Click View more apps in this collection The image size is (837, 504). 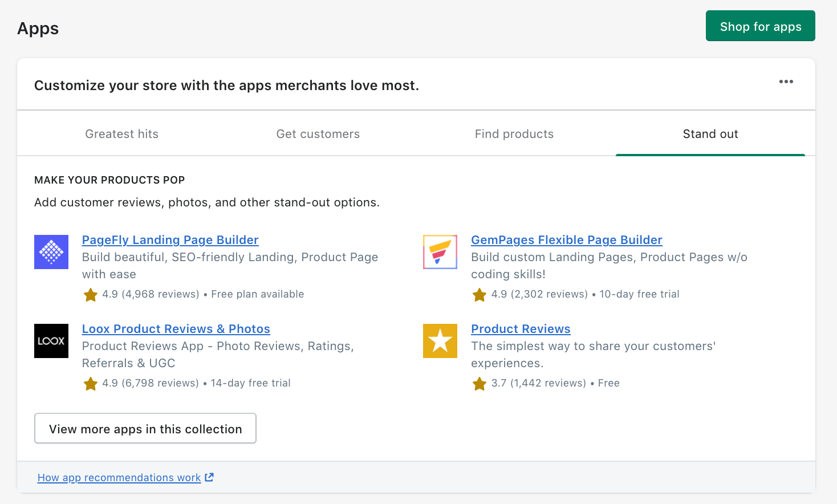point(145,429)
